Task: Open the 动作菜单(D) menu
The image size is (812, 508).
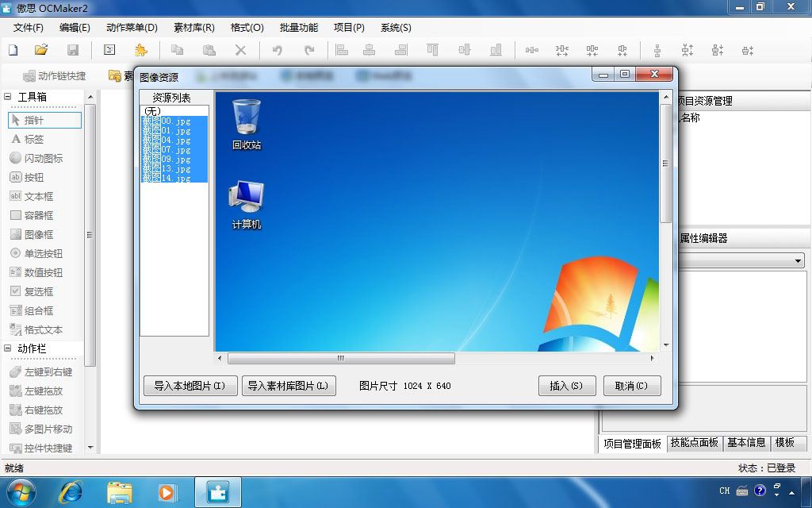Action: point(132,28)
